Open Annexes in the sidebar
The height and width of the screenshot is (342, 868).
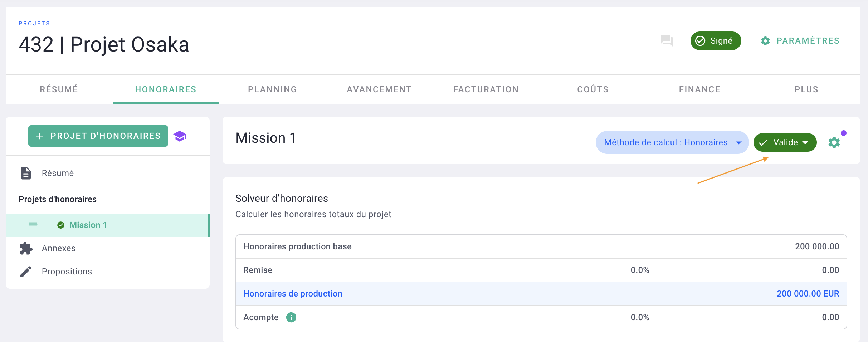[59, 248]
